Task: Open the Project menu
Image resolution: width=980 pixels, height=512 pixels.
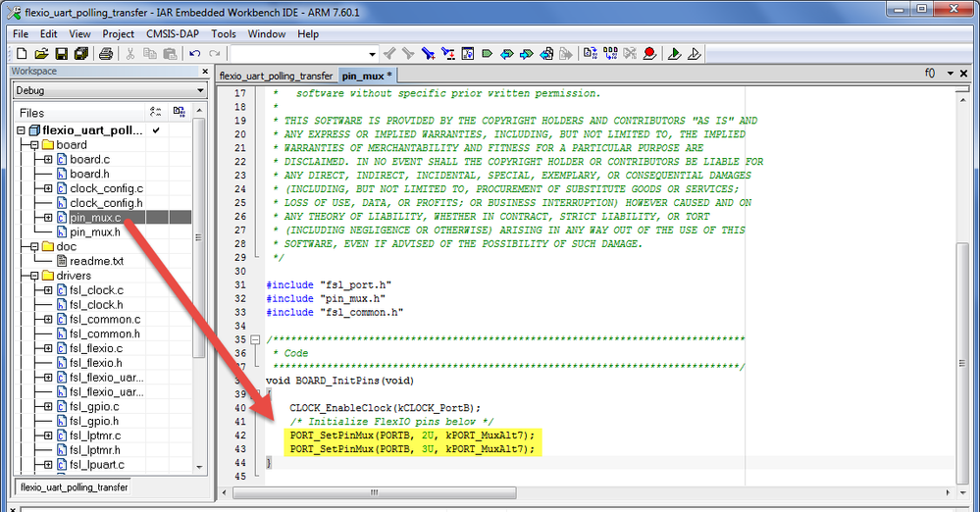Action: click(118, 33)
